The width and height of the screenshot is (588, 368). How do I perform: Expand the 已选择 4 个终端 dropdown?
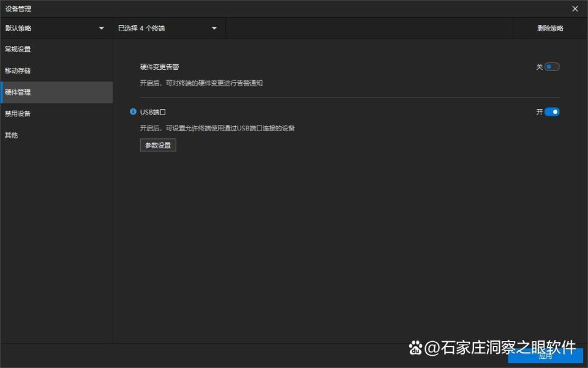click(x=169, y=28)
